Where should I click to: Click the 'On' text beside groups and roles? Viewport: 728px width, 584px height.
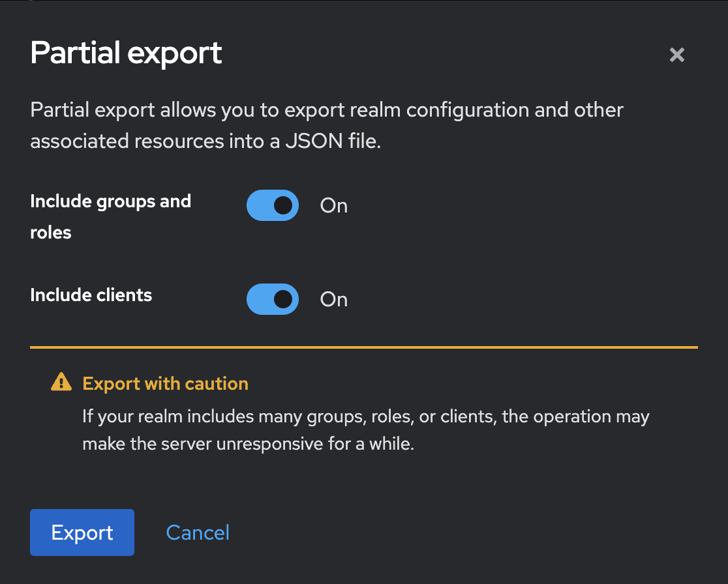coord(334,205)
